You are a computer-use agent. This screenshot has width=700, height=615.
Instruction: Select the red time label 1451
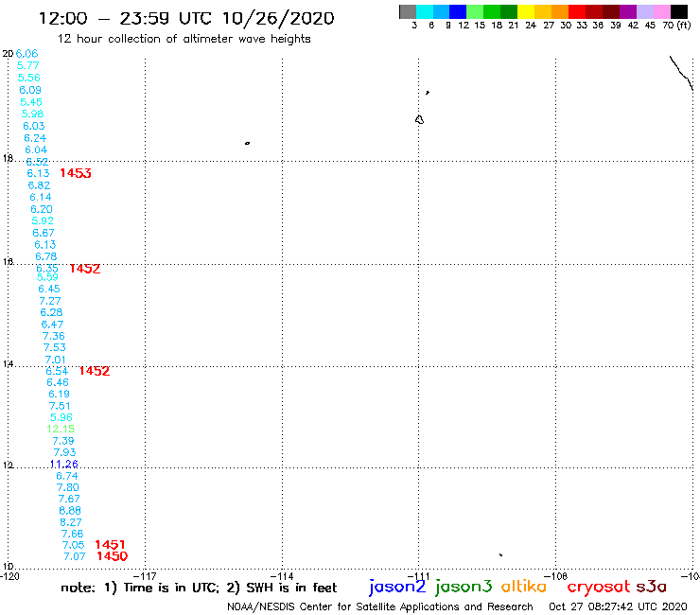click(x=110, y=545)
